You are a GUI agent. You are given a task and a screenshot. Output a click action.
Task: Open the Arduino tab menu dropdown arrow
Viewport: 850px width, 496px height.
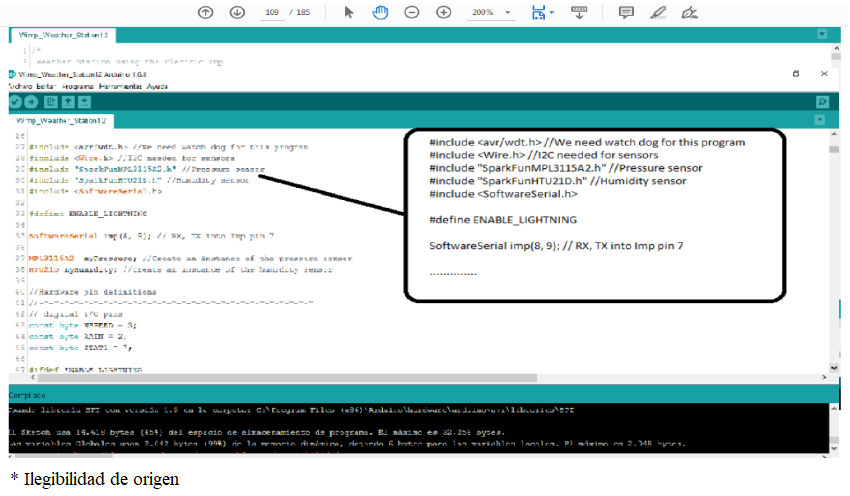pyautogui.click(x=822, y=120)
